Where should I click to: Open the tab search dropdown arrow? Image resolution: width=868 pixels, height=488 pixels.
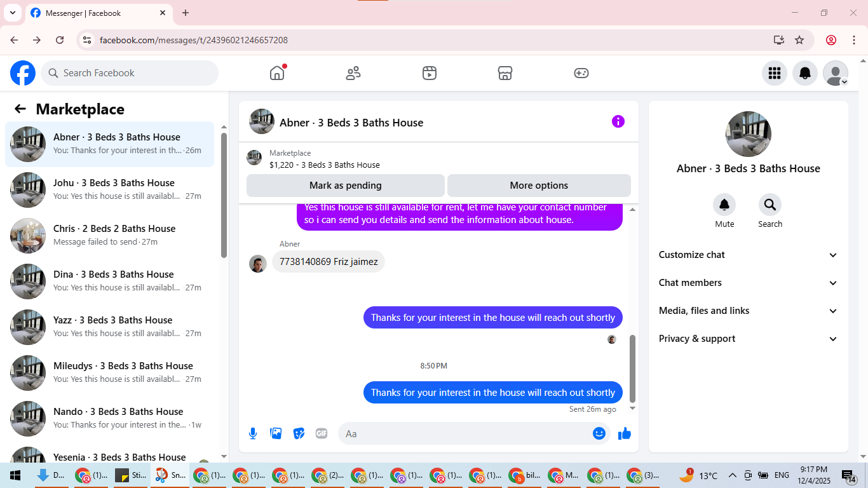click(12, 13)
